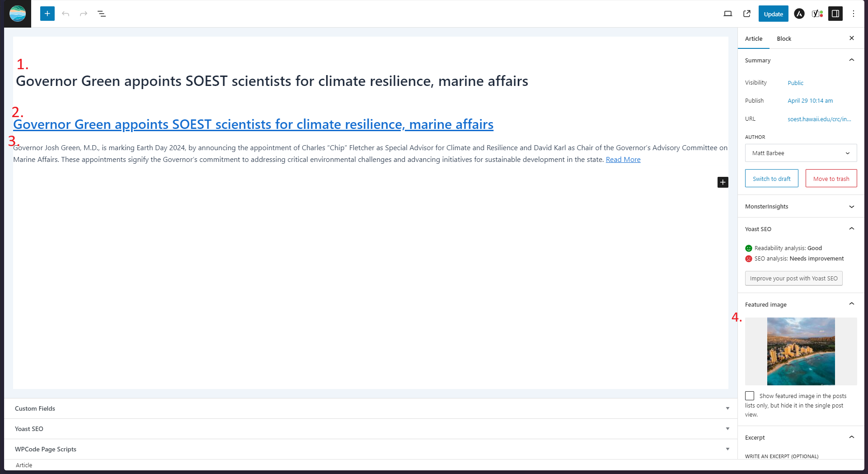View post in new tab icon
Screen dimensions: 868x474
pyautogui.click(x=747, y=14)
